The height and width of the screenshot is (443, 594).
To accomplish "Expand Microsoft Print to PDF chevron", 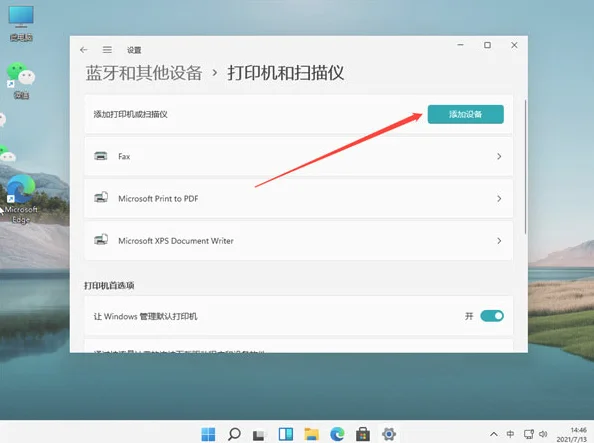I will click(x=499, y=199).
